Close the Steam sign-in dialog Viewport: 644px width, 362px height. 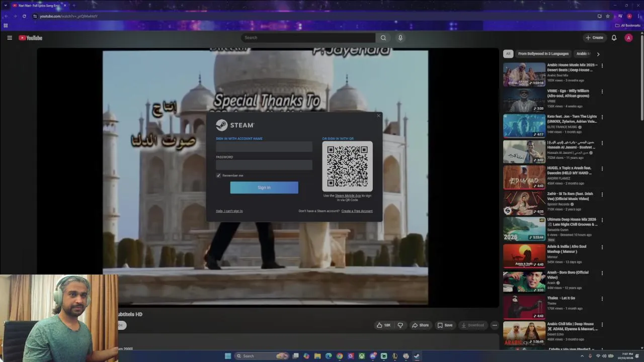click(379, 116)
